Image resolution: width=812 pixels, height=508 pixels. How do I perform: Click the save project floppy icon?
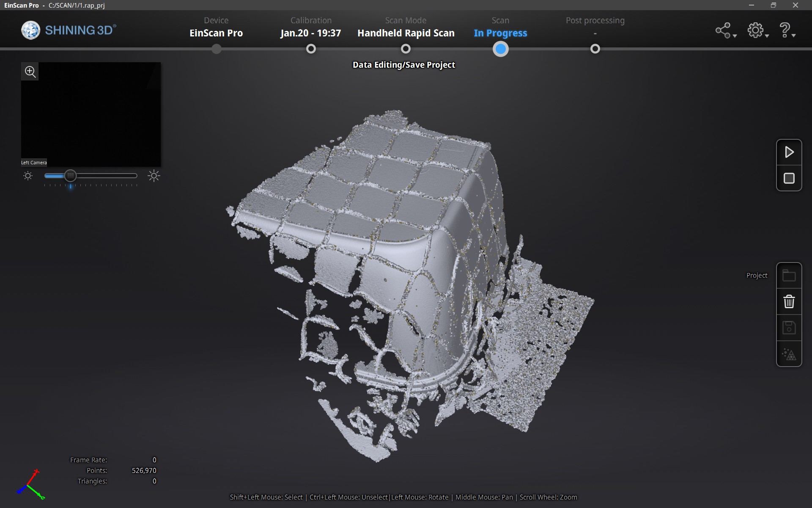[x=789, y=328]
